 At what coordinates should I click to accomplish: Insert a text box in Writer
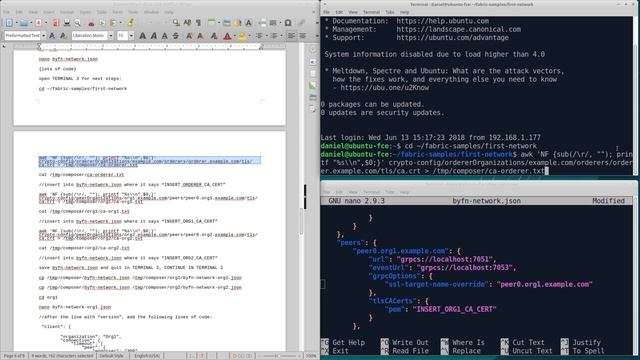[248, 23]
